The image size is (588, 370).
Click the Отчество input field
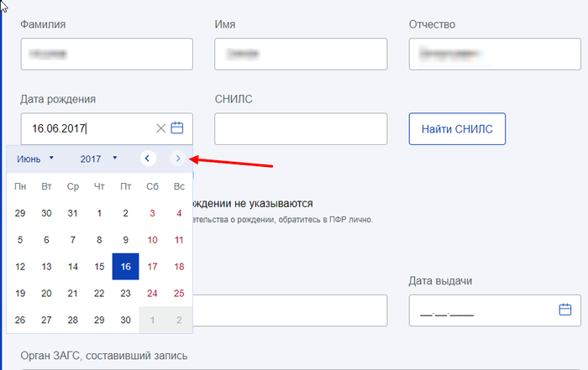pos(495,54)
